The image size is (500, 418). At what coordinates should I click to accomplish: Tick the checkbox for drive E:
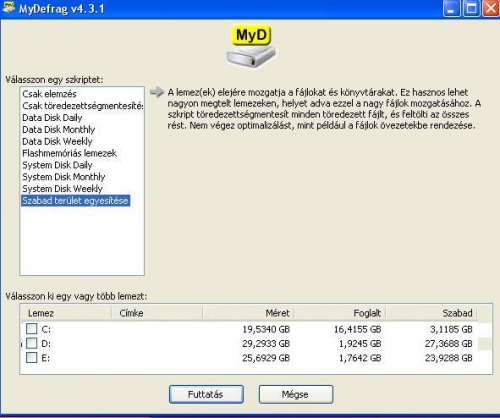(x=31, y=358)
